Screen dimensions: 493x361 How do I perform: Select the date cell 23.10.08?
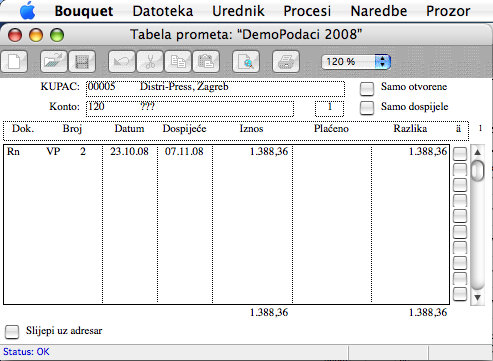pyautogui.click(x=129, y=152)
